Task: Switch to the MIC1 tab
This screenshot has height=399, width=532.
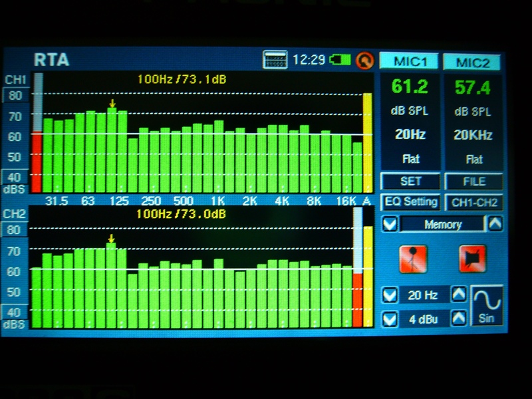Action: click(x=409, y=63)
